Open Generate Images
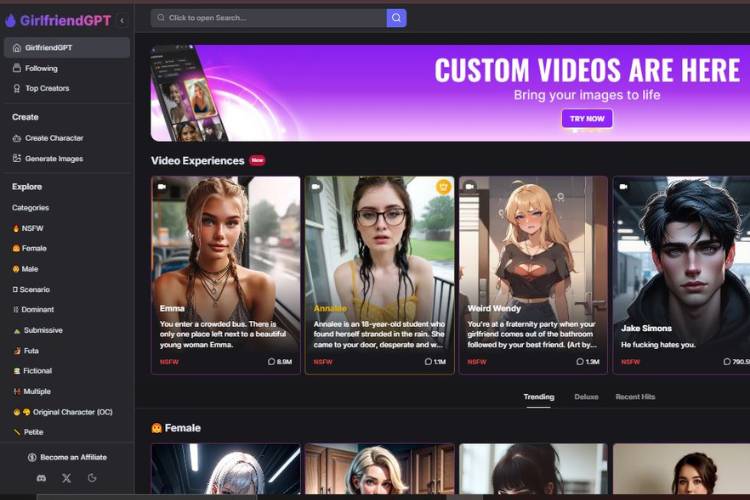750x500 pixels. [x=67, y=158]
